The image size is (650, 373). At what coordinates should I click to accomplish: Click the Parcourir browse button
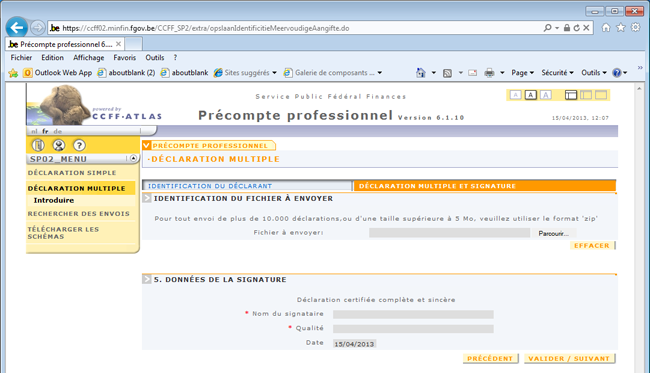coord(553,233)
